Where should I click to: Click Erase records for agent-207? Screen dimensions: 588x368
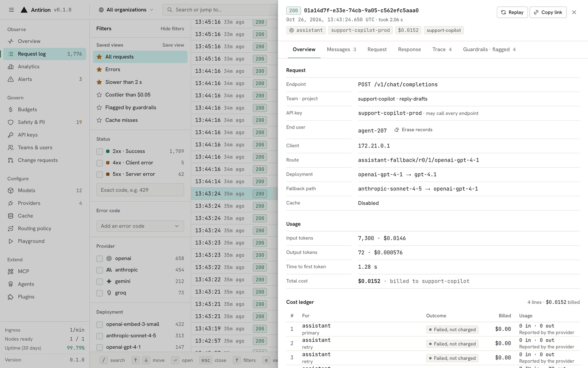413,130
